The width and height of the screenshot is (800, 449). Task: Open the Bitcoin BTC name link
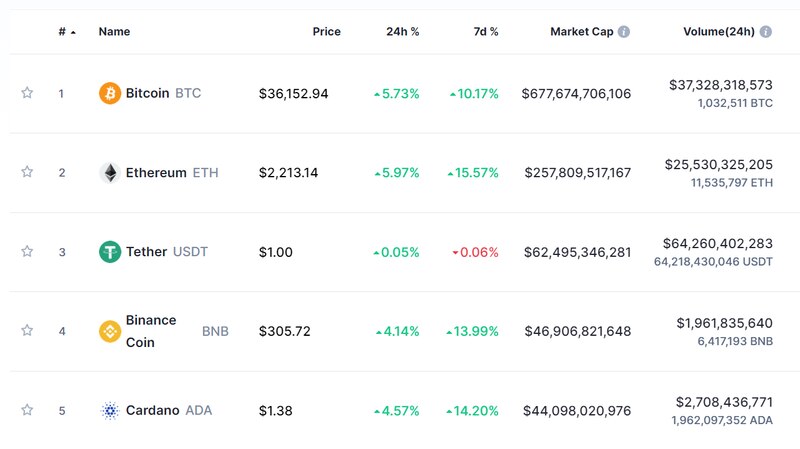click(x=163, y=93)
